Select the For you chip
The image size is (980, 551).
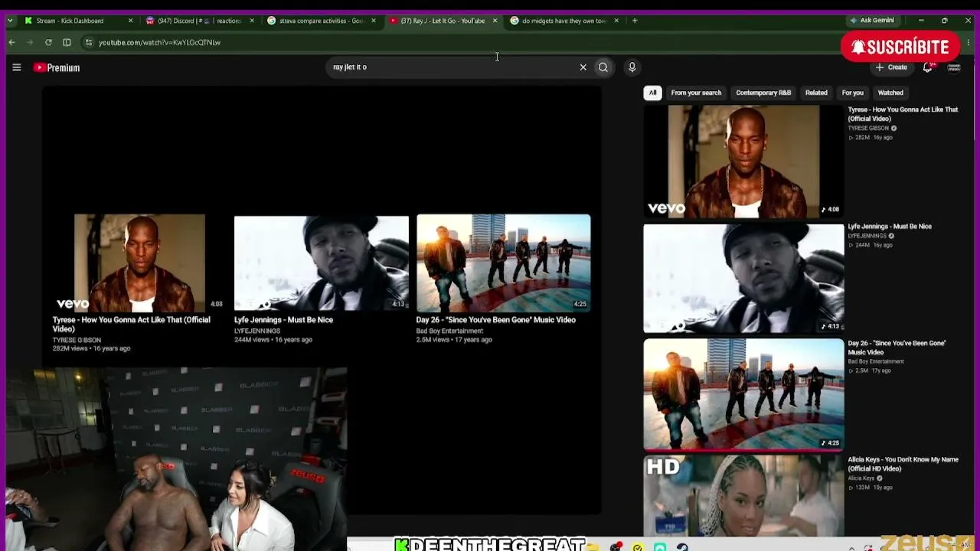point(852,93)
